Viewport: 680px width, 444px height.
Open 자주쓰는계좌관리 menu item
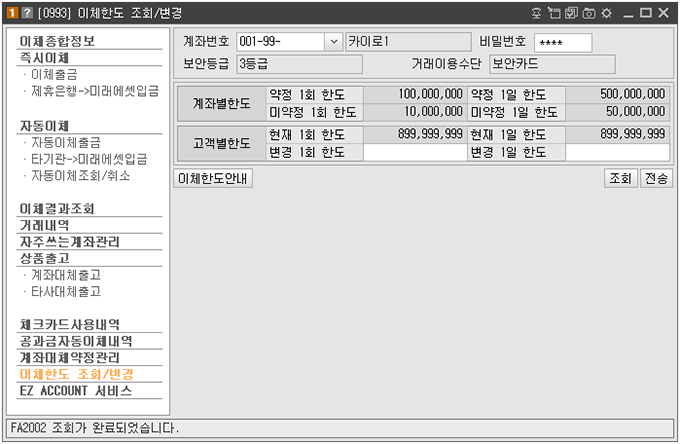click(69, 242)
